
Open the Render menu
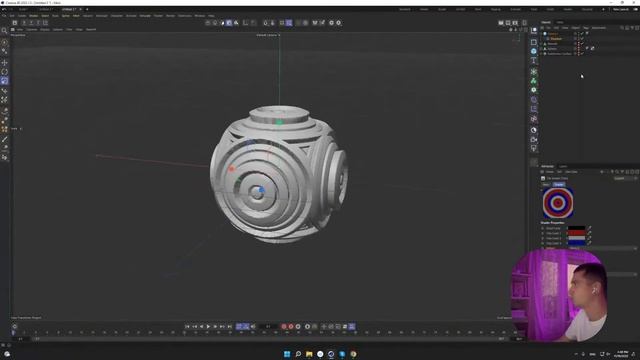pos(171,16)
